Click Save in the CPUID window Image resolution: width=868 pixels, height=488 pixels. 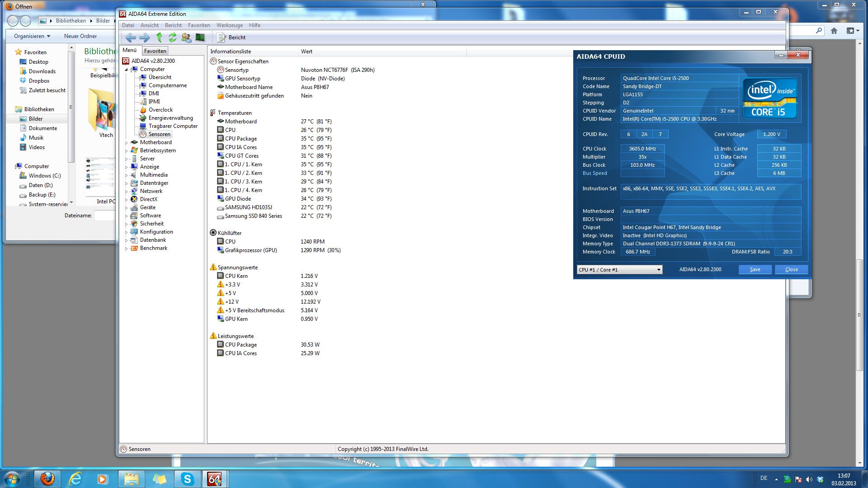pyautogui.click(x=755, y=270)
